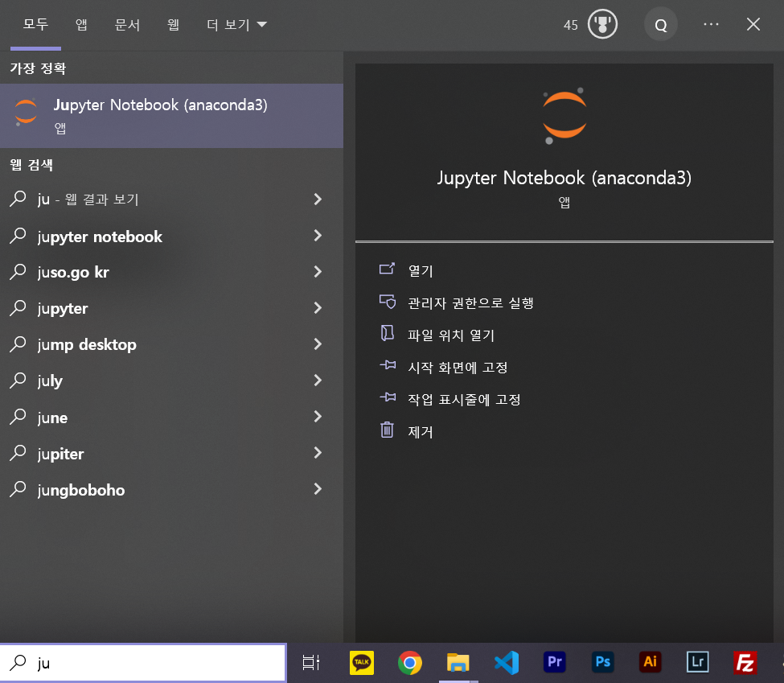Image resolution: width=784 pixels, height=683 pixels.
Task: Click the rewards points number 45
Action: [570, 25]
